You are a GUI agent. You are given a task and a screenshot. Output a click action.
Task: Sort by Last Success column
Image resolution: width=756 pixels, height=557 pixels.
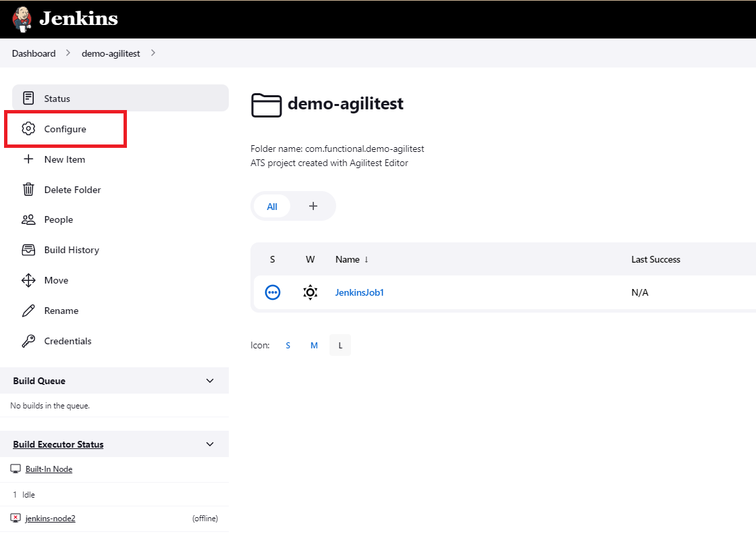[655, 259]
